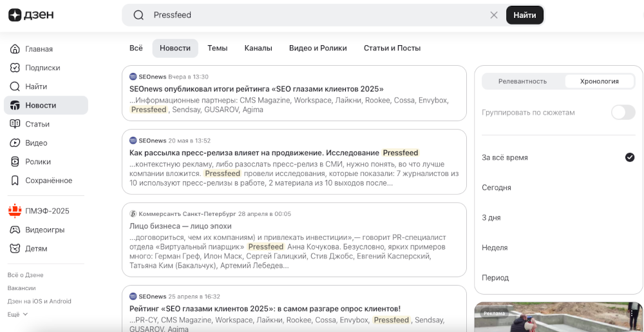Select the За всё время filter
644x332 pixels.
tap(558, 157)
